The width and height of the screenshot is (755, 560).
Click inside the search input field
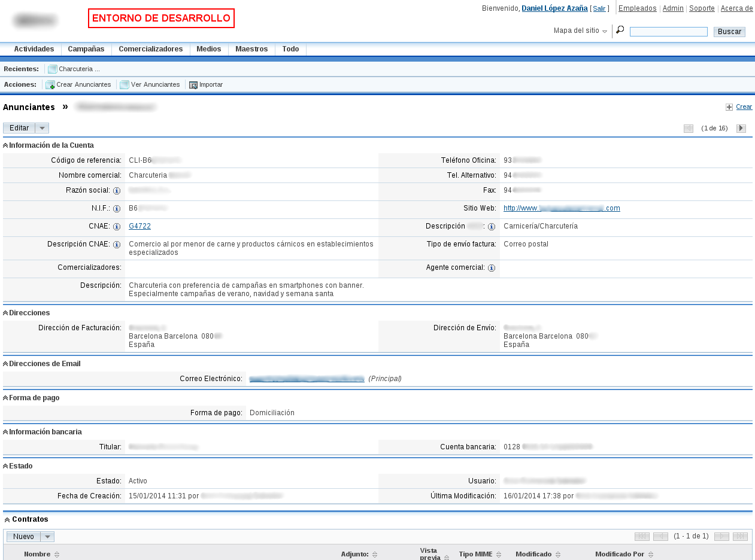coord(669,31)
